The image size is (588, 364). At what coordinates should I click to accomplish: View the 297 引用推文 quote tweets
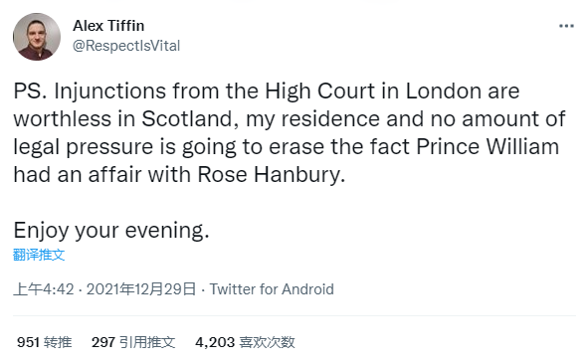pyautogui.click(x=133, y=342)
